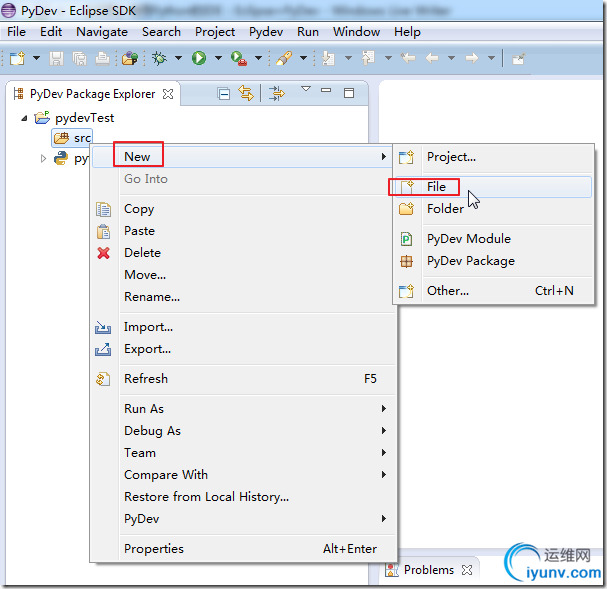The width and height of the screenshot is (607, 589).
Task: Click the green Run button
Action: pyautogui.click(x=199, y=58)
